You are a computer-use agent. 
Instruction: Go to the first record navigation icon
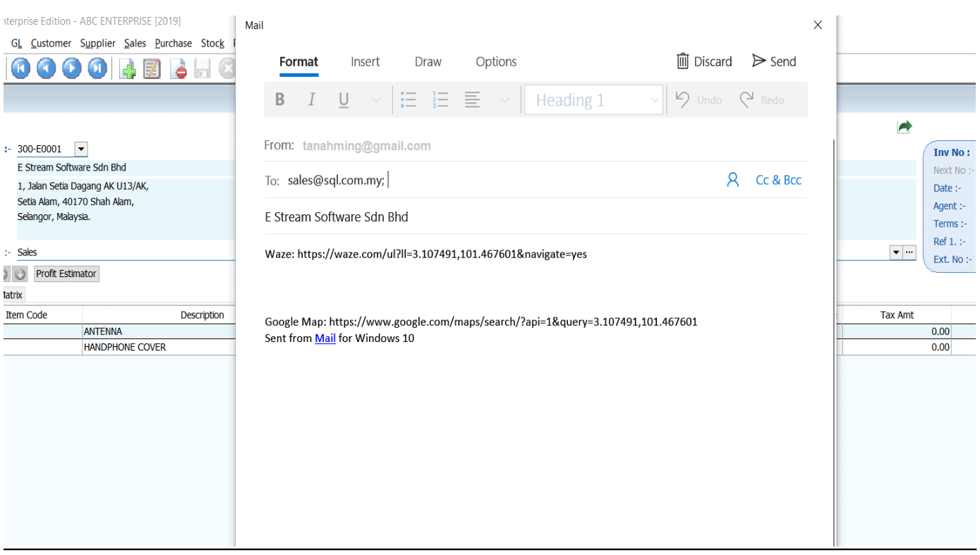pos(20,68)
